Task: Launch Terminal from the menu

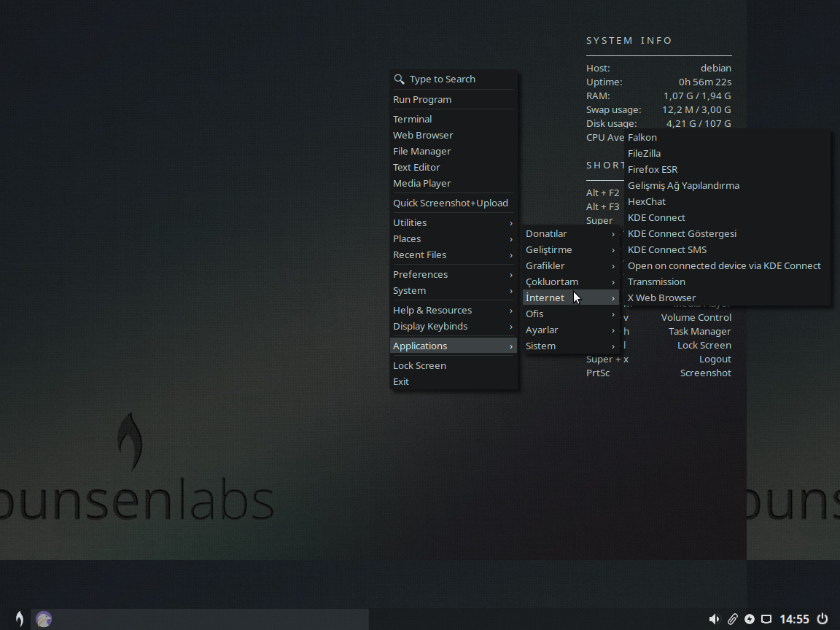Action: tap(454, 119)
